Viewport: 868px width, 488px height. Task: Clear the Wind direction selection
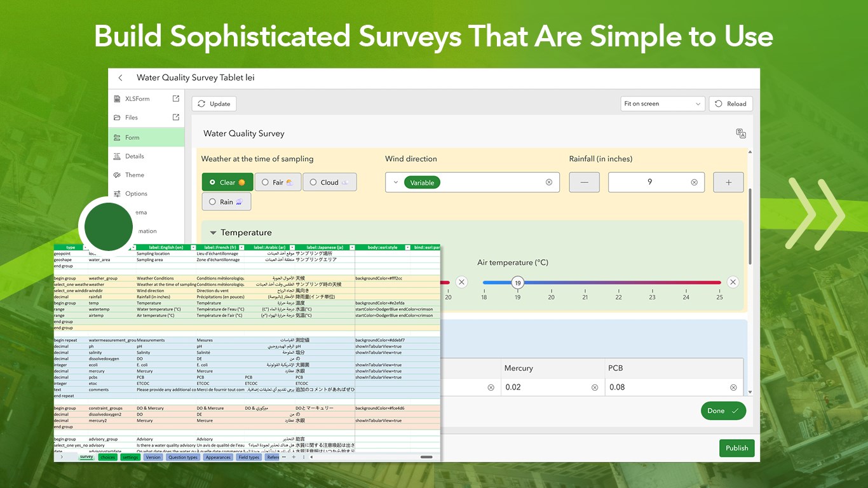coord(549,182)
